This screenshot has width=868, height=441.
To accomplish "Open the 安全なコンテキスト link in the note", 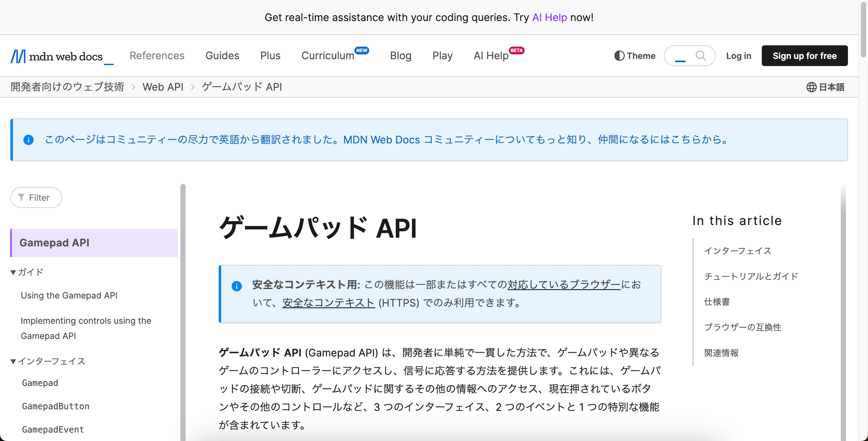I will pyautogui.click(x=328, y=303).
